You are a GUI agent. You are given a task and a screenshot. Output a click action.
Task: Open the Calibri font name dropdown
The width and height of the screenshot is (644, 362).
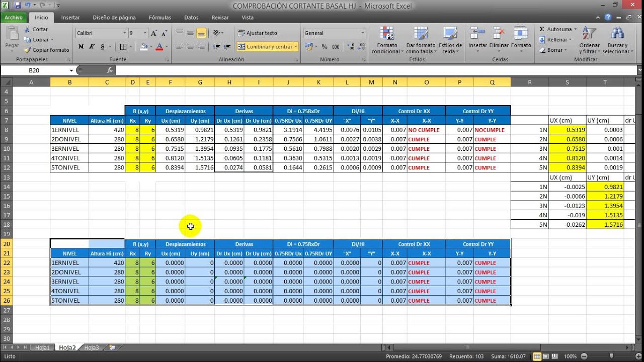click(x=125, y=33)
